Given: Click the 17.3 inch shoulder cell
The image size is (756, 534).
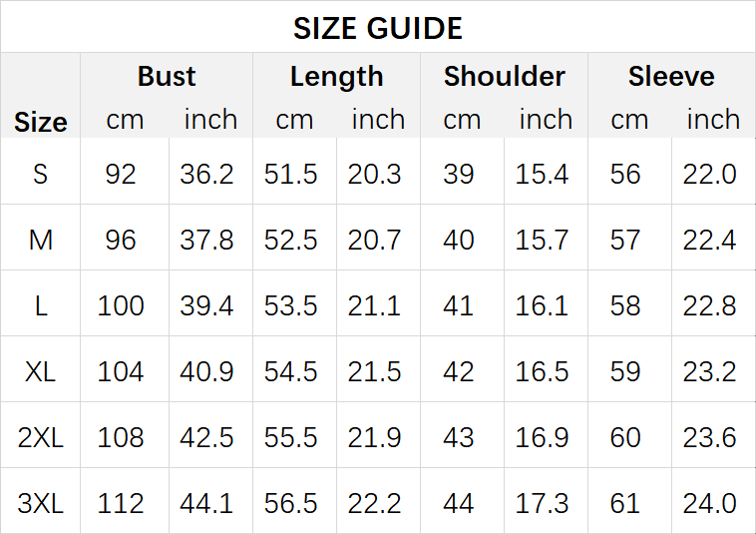Looking at the screenshot, I should [542, 504].
